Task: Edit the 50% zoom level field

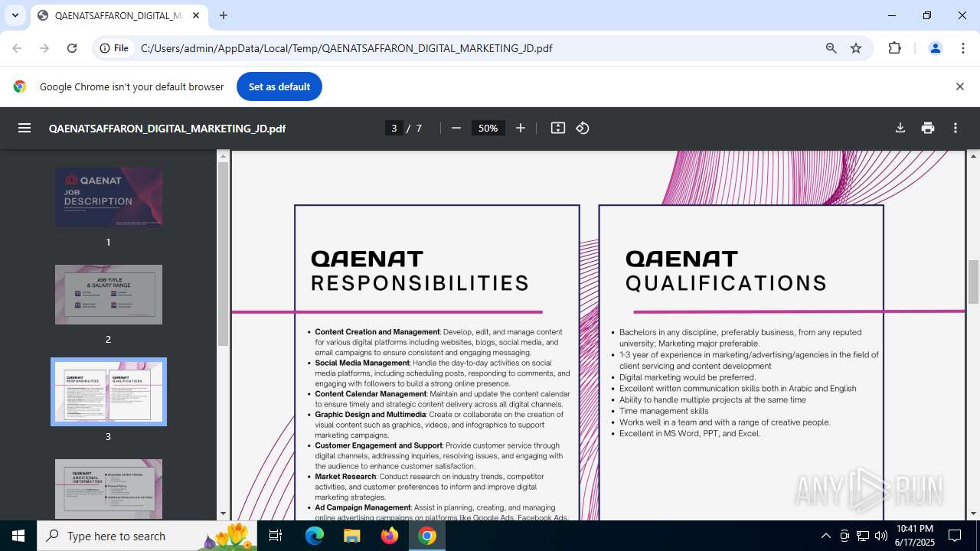Action: [x=488, y=128]
